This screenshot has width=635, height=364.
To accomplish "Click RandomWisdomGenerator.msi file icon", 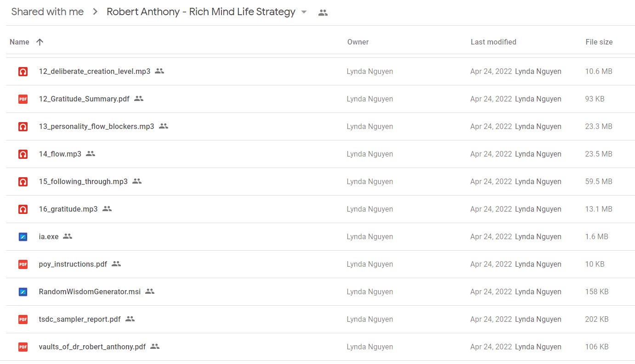I will click(x=23, y=292).
